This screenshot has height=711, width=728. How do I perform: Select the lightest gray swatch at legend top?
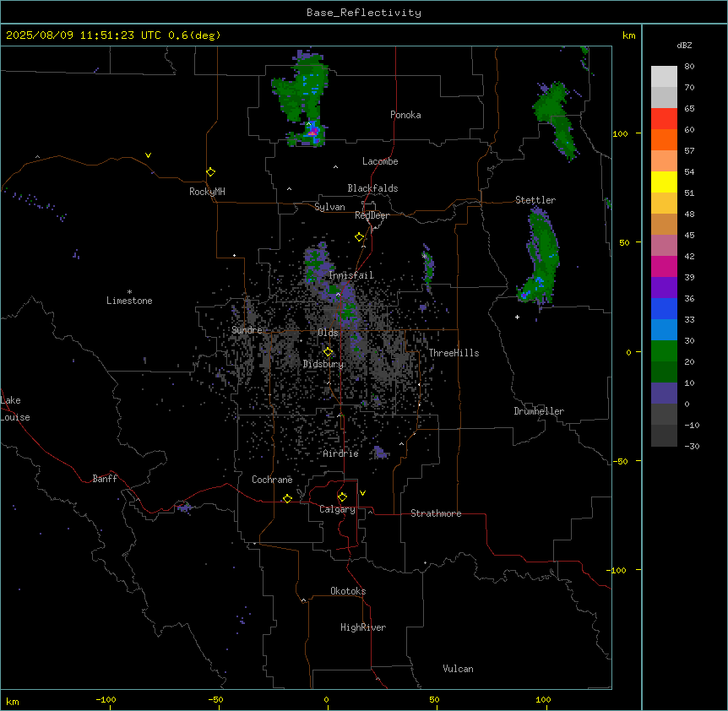click(x=664, y=76)
